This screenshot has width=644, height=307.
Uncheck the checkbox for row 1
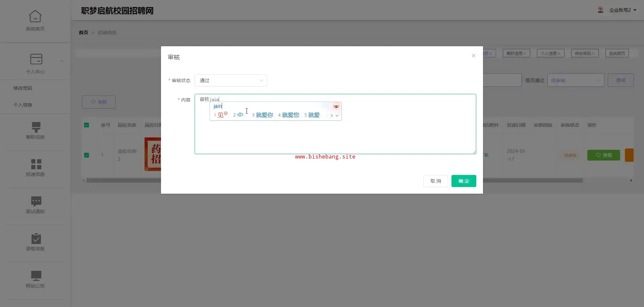(87, 155)
